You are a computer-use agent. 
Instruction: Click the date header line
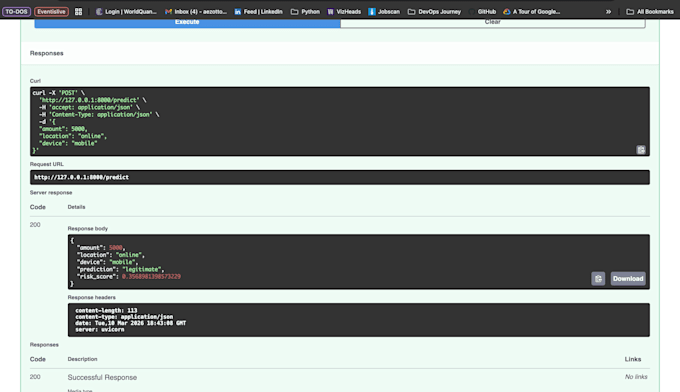click(131, 323)
